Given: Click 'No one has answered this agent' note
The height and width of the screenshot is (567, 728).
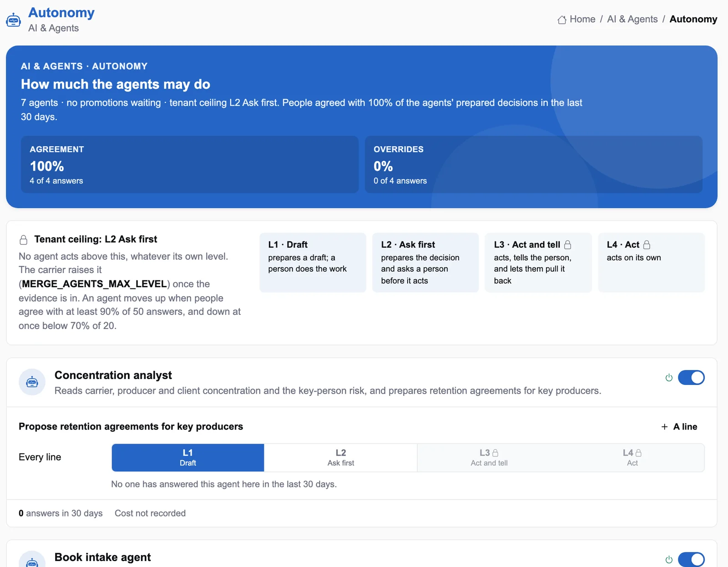Looking at the screenshot, I should (x=224, y=484).
